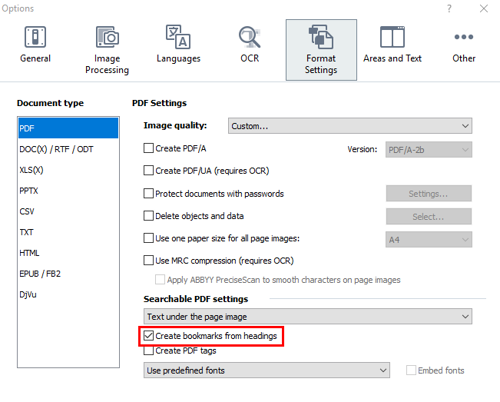Enable the Create PDF/A checkbox
Image resolution: width=500 pixels, height=402 pixels.
point(148,148)
